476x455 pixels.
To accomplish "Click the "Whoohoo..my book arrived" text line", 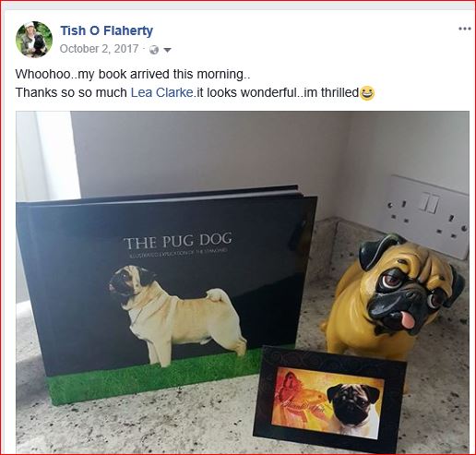I will [133, 74].
